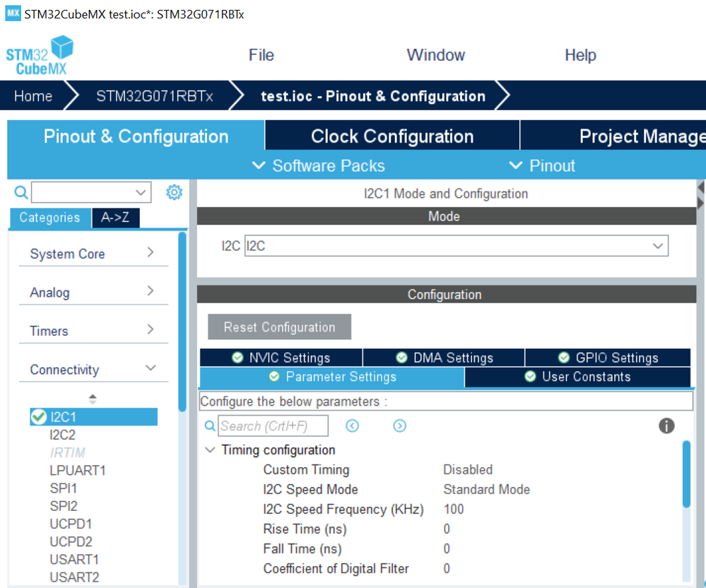Click Custom Timing value Disabled
Viewport: 706px width, 588px height.
point(468,469)
